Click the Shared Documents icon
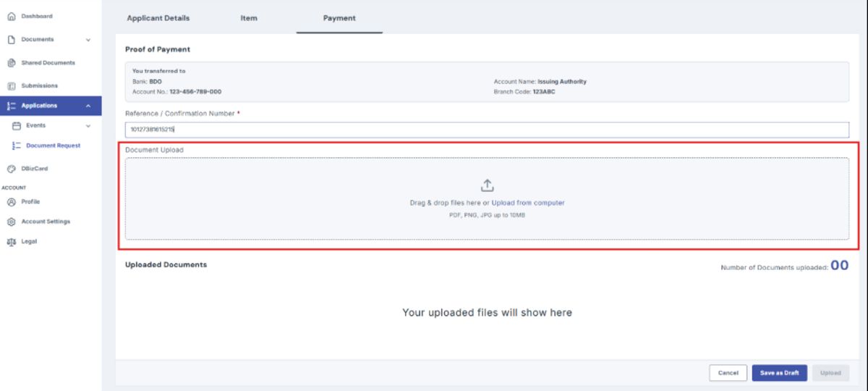Image resolution: width=868 pixels, height=391 pixels. click(x=12, y=63)
